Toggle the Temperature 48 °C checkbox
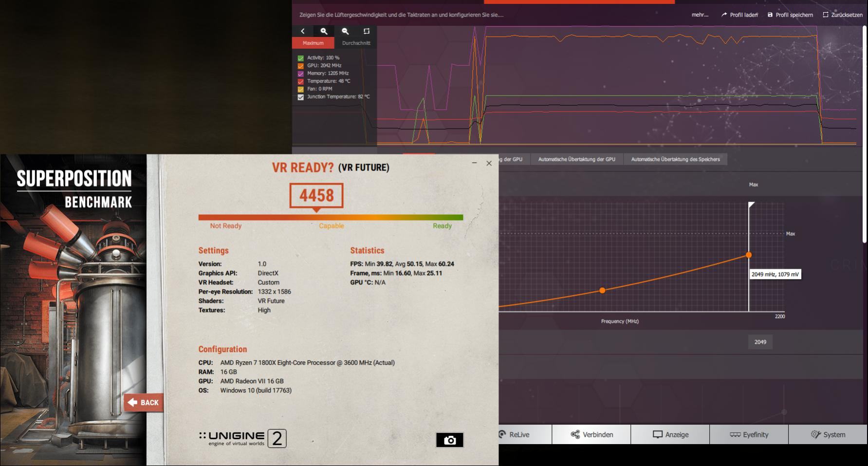This screenshot has height=466, width=868. (x=300, y=81)
